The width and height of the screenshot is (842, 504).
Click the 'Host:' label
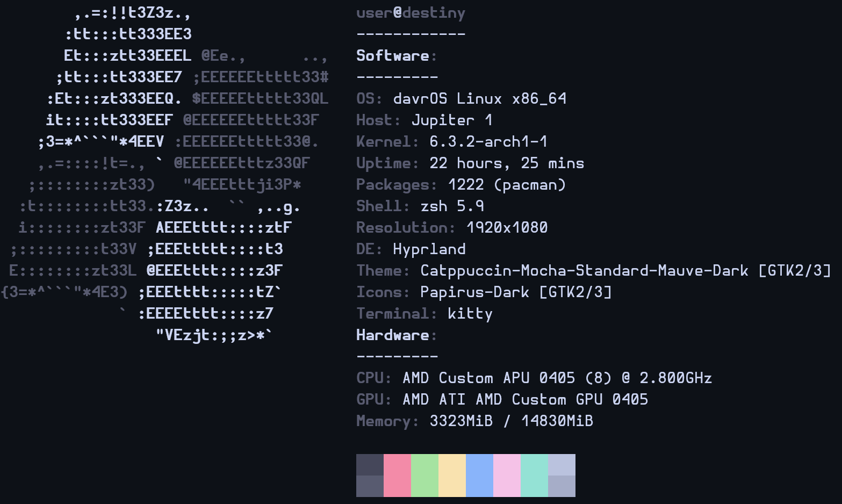pos(379,120)
